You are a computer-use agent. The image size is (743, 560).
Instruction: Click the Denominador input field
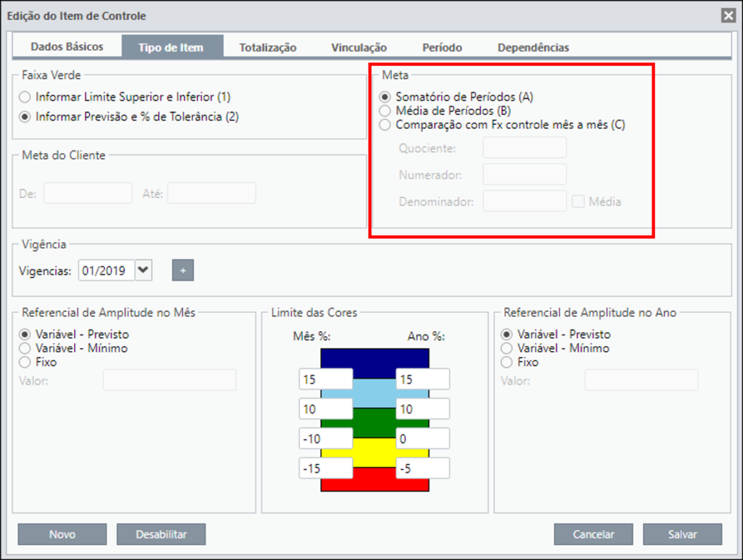click(525, 202)
